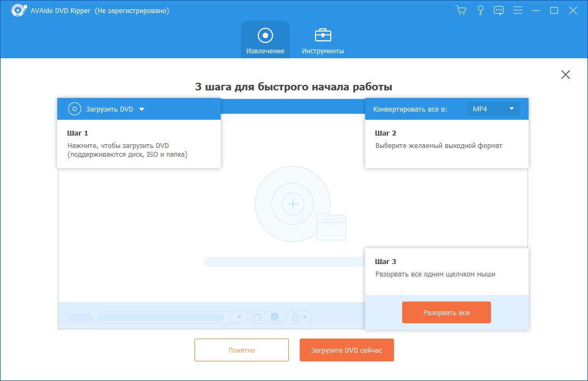588x381 pixels.
Task: Toggle GPU hardware acceleration ON icon
Action: coord(275,317)
